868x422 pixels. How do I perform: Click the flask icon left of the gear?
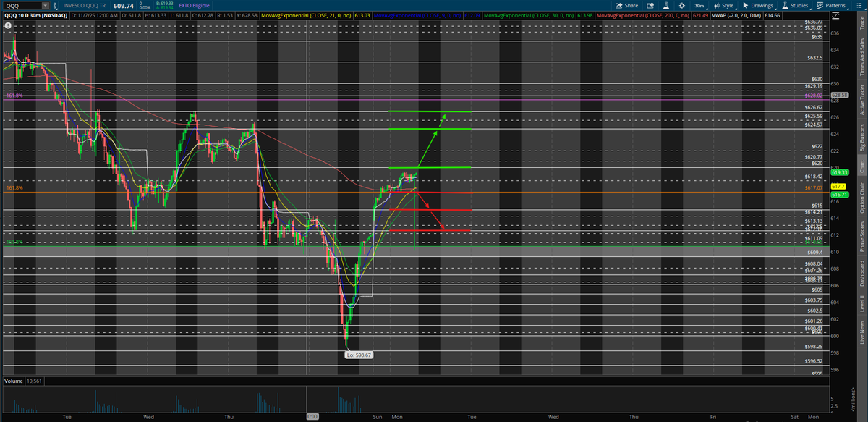(665, 5)
